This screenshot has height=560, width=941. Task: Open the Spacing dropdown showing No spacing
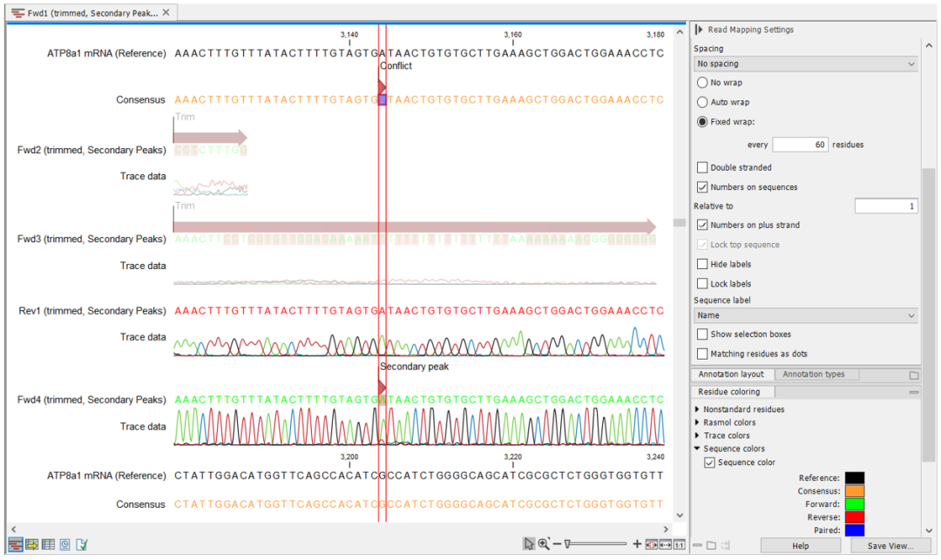(x=806, y=64)
